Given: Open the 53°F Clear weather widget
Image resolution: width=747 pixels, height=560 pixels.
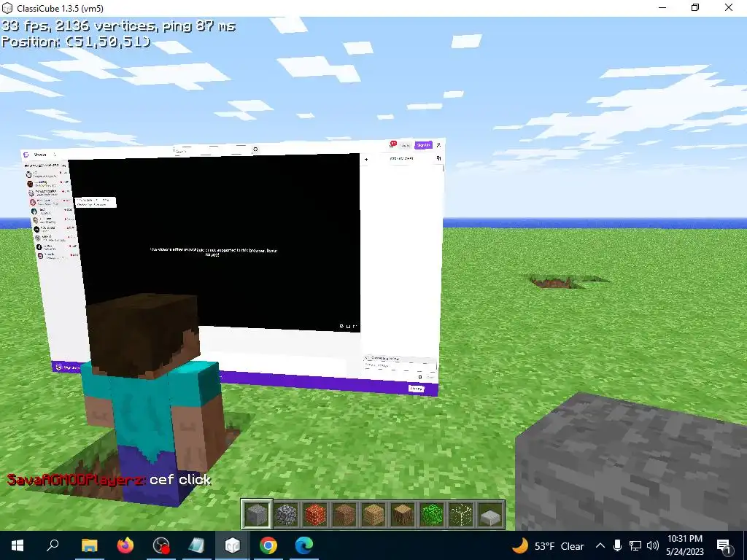Looking at the screenshot, I should (548, 545).
